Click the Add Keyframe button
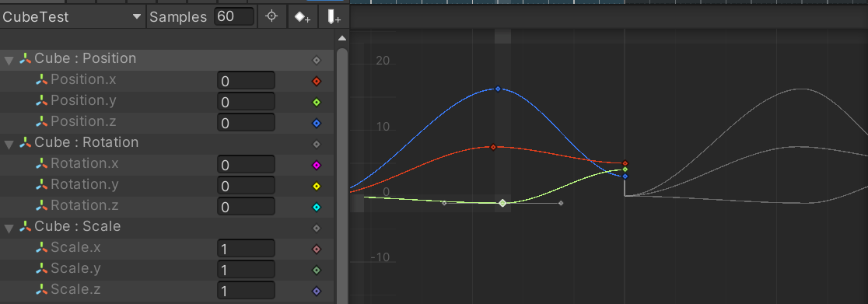Screen dimensions: 868x304 [303, 16]
